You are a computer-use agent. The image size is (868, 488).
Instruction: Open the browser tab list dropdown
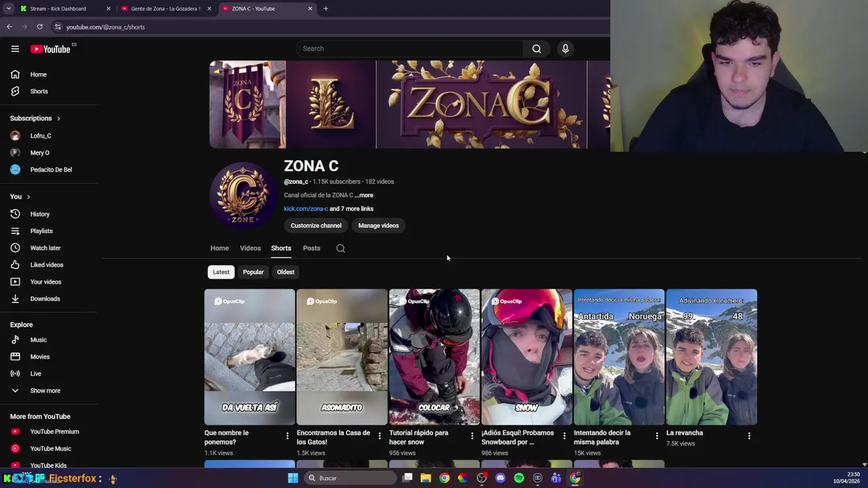8,9
